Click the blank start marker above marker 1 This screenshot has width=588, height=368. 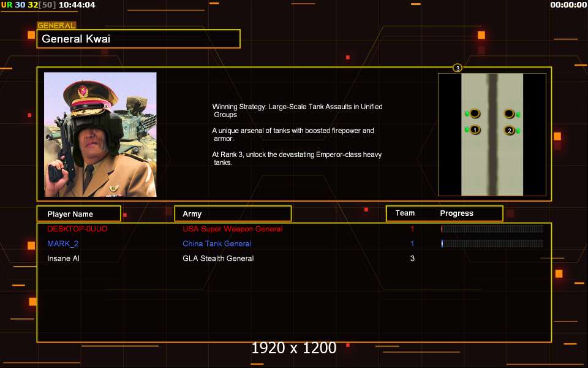(475, 113)
